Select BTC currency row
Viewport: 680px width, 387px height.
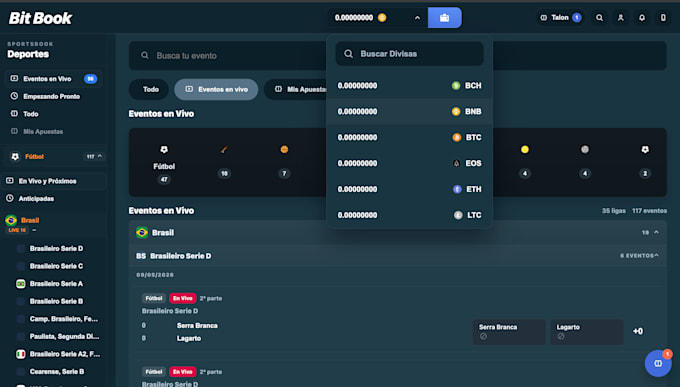click(409, 138)
